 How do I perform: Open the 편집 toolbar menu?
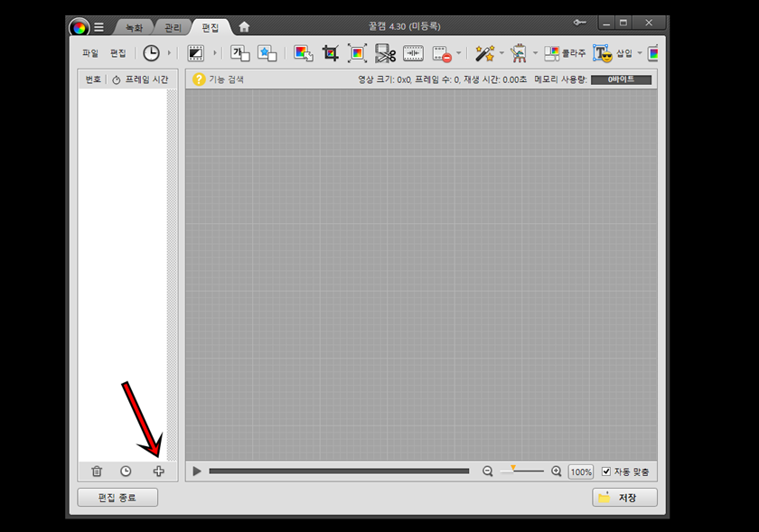point(118,53)
